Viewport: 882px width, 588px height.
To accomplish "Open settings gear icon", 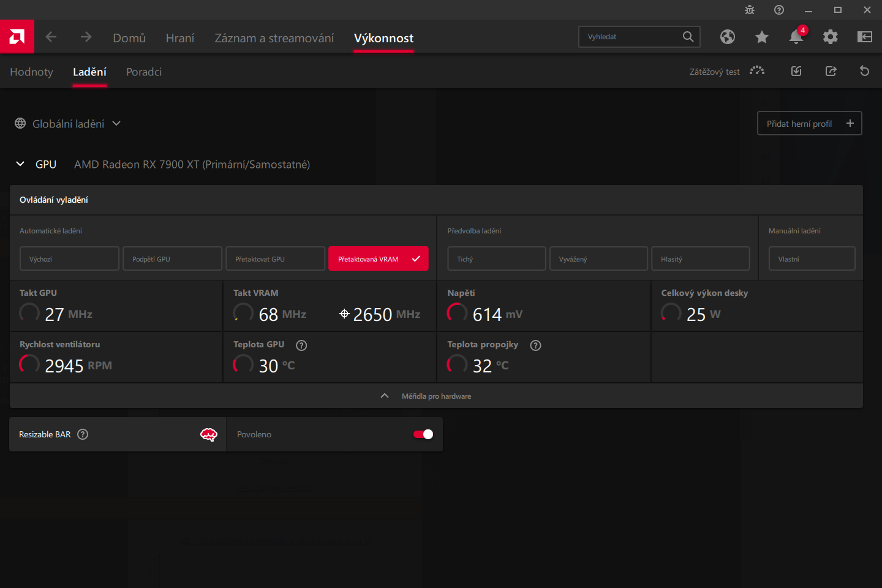I will coord(831,37).
